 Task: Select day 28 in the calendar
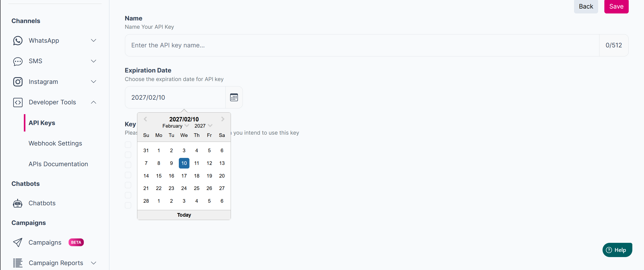(146, 201)
